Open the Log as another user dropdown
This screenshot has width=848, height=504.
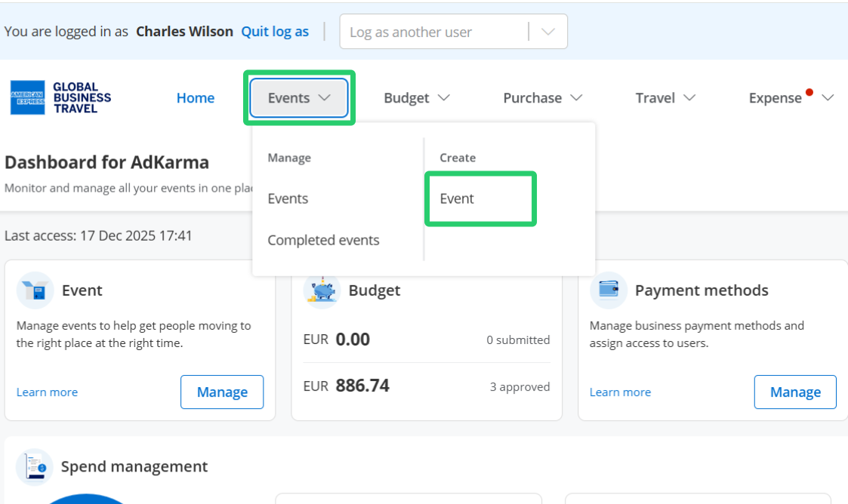[x=453, y=32]
